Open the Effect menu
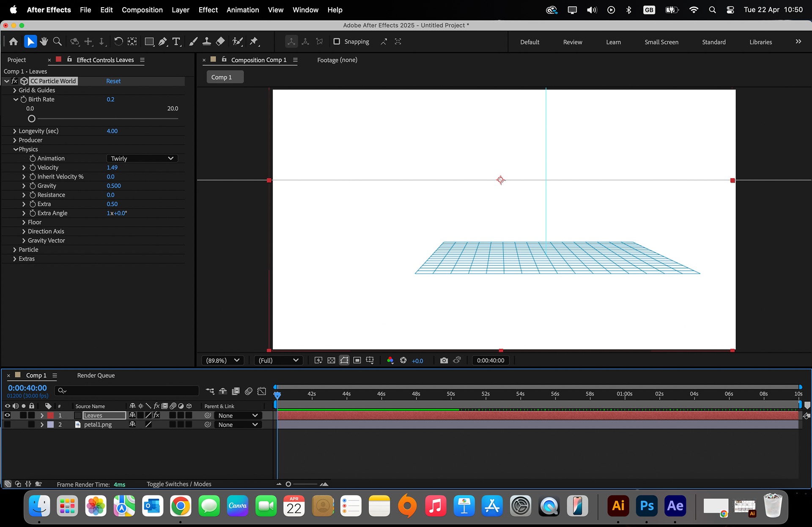This screenshot has height=527, width=812. pyautogui.click(x=208, y=10)
